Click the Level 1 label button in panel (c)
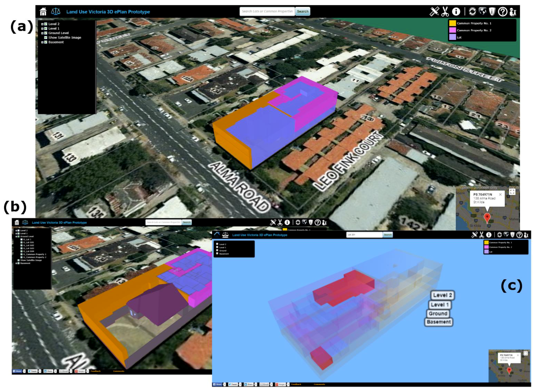Image resolution: width=537 pixels, height=392 pixels. pos(440,305)
